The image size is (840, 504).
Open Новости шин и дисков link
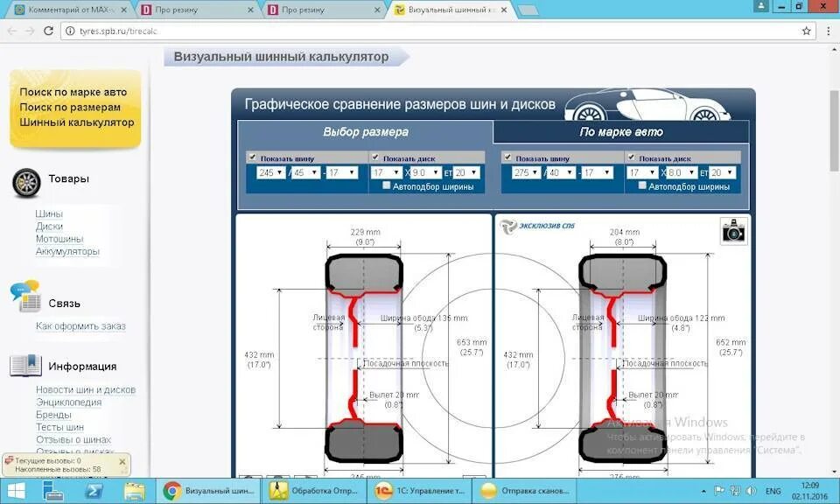tap(86, 389)
